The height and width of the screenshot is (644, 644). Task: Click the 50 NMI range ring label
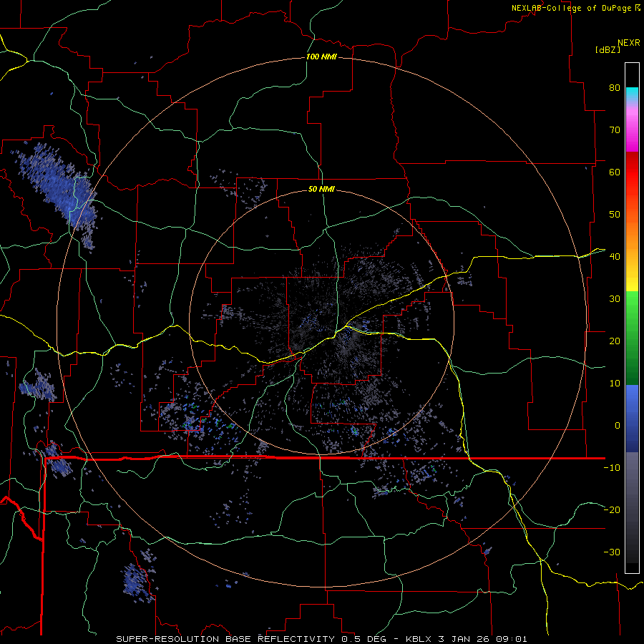click(x=321, y=189)
